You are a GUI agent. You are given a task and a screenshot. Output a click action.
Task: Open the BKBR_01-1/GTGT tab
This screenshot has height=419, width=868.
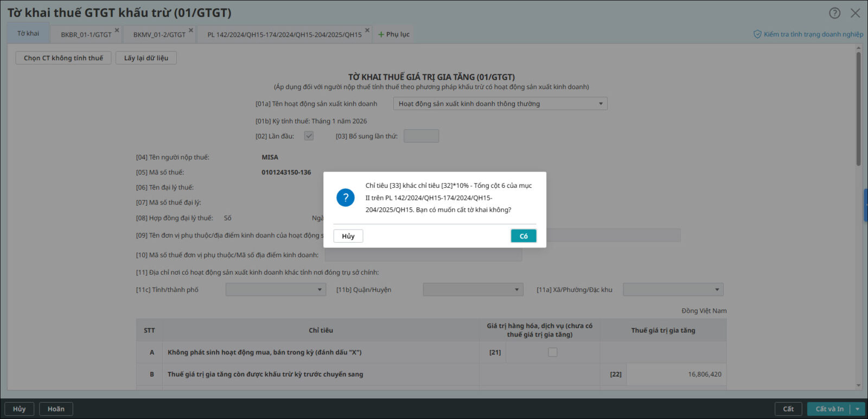pyautogui.click(x=86, y=34)
